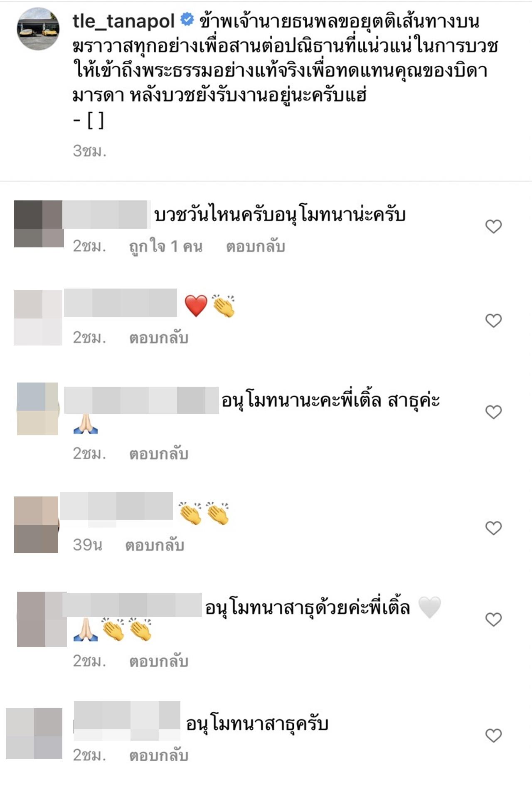Open the tle_tanapol profile picture
This screenshot has width=532, height=785.
38,29
